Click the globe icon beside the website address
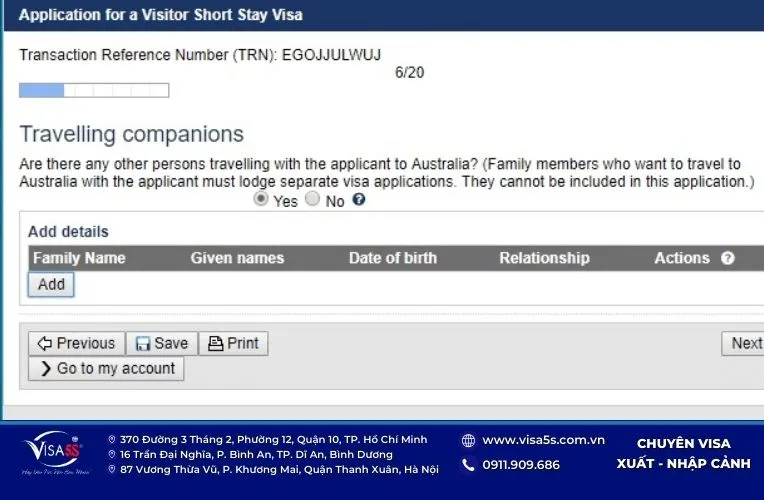764x500 pixels. (468, 440)
